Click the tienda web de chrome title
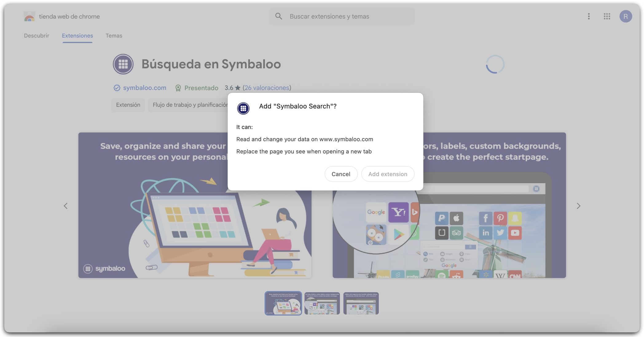 pos(69,17)
